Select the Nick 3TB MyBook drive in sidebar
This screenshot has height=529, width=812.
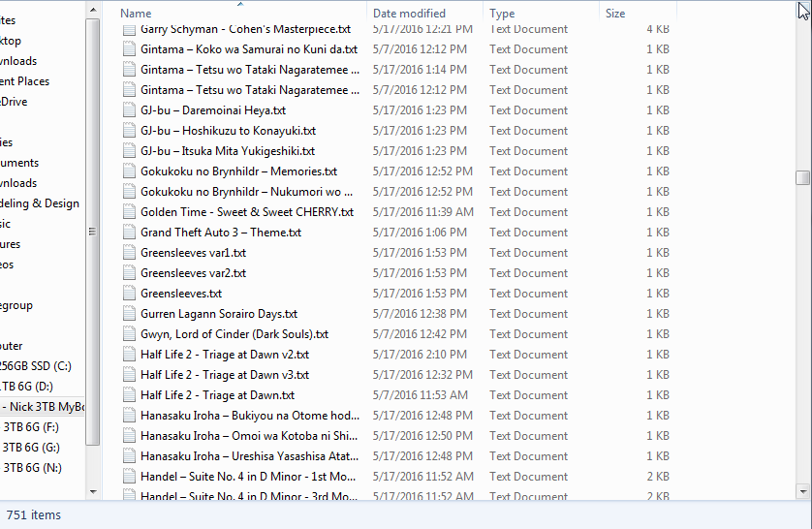(43, 407)
